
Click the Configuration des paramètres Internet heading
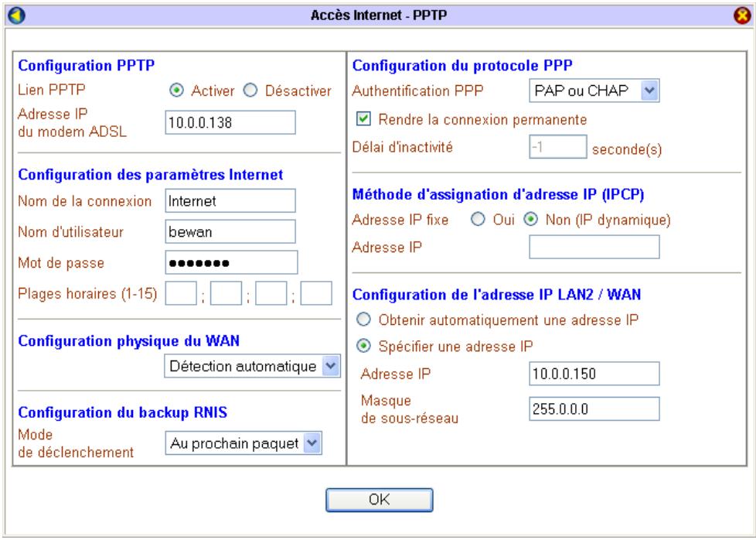coord(151,174)
